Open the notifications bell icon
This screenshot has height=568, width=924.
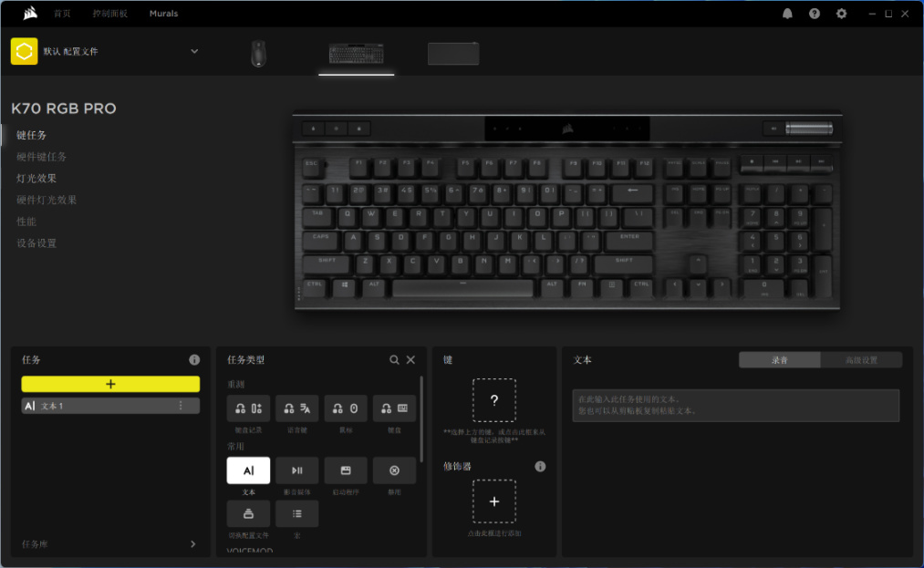[x=787, y=14]
